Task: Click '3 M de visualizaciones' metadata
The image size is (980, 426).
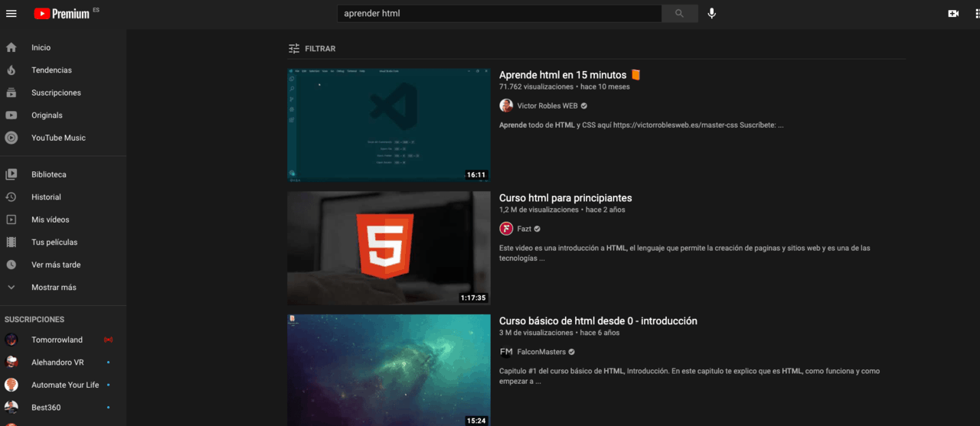Action: coord(536,333)
